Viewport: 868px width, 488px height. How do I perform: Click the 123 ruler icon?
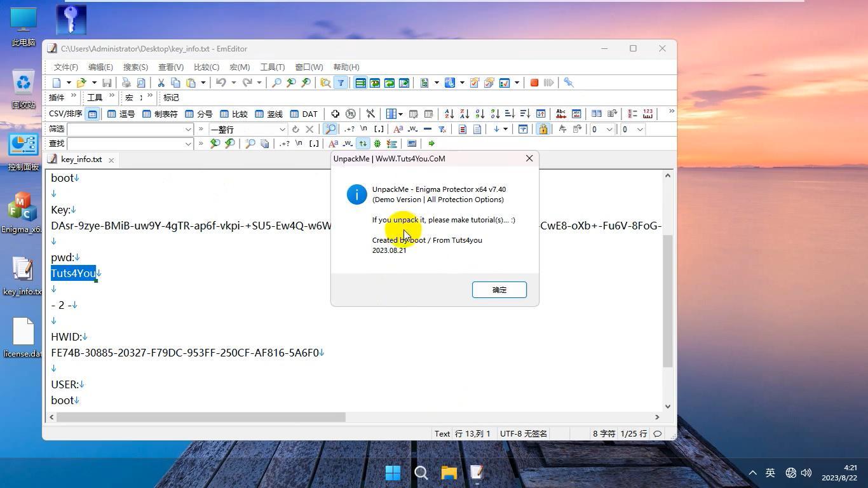[648, 114]
